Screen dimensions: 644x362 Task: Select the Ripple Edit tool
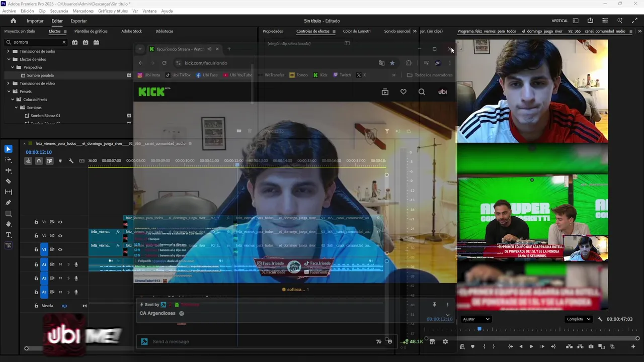[x=9, y=170]
